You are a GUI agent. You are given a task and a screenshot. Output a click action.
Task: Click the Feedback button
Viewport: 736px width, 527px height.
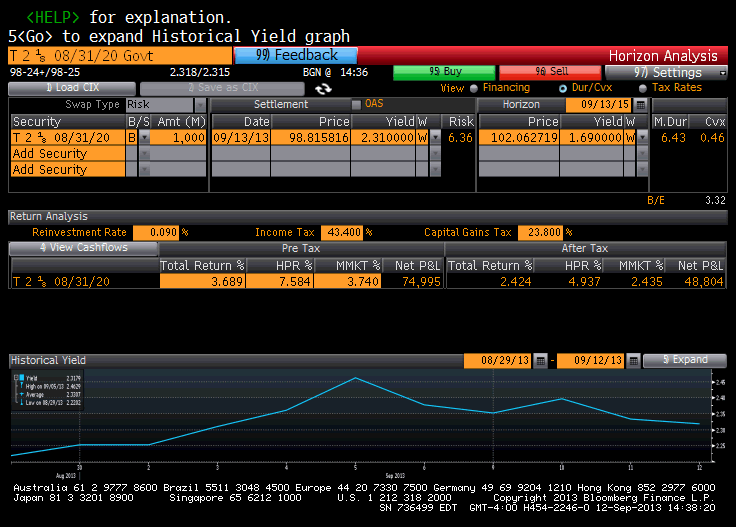[294, 56]
